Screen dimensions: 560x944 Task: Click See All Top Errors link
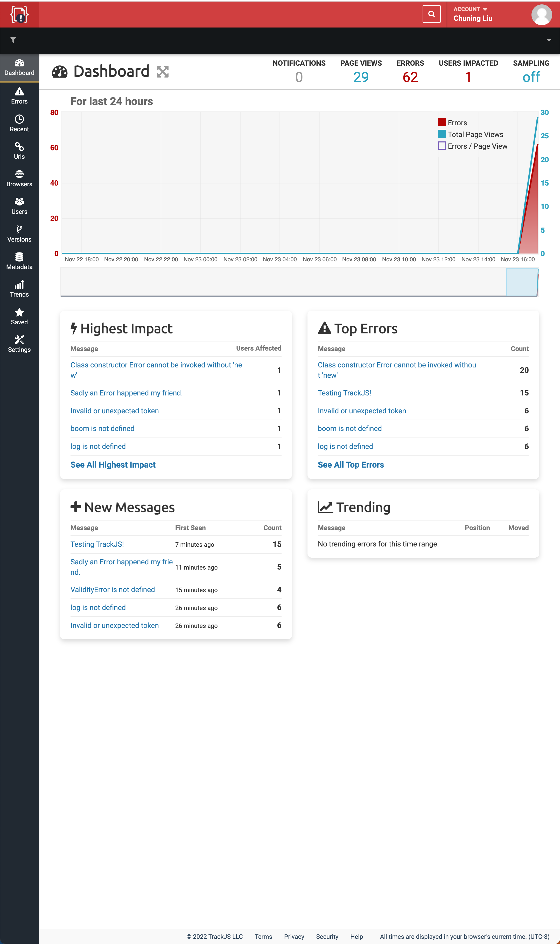pos(351,465)
